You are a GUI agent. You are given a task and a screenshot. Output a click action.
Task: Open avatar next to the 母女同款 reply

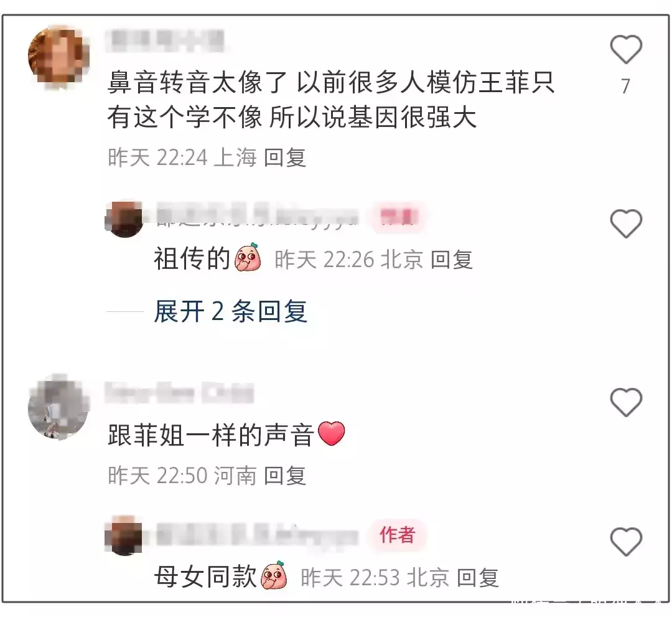tap(124, 537)
